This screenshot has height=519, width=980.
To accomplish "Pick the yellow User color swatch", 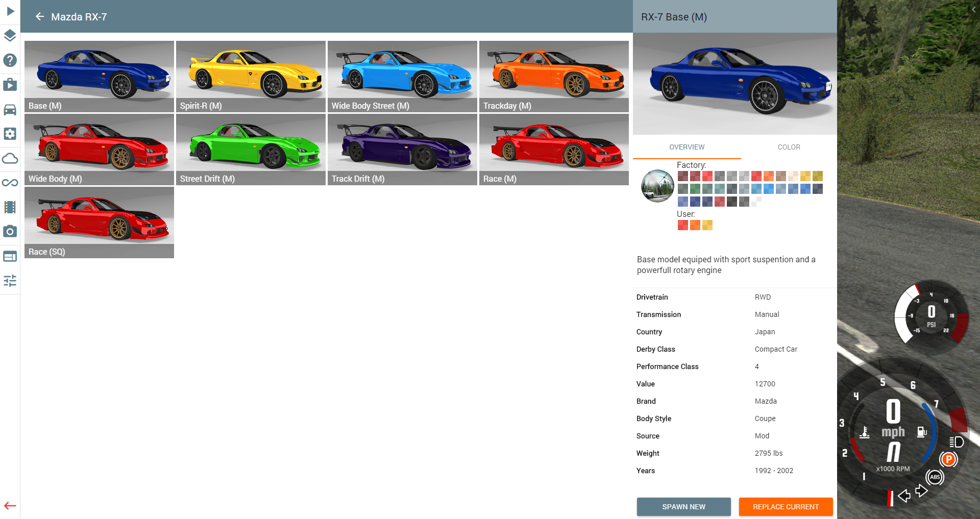I will pos(707,225).
